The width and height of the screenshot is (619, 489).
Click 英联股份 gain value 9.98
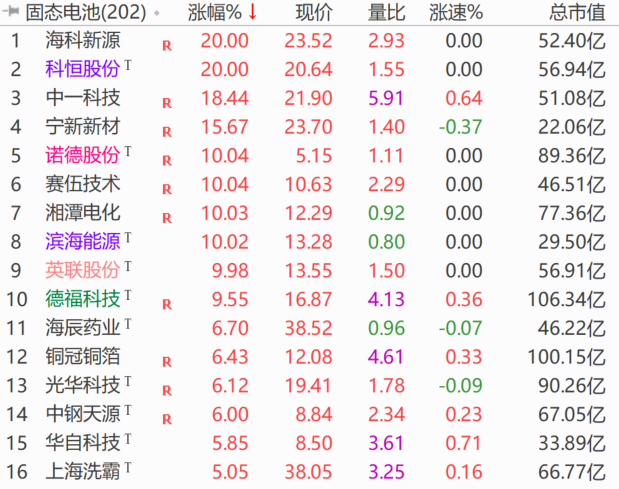point(230,271)
